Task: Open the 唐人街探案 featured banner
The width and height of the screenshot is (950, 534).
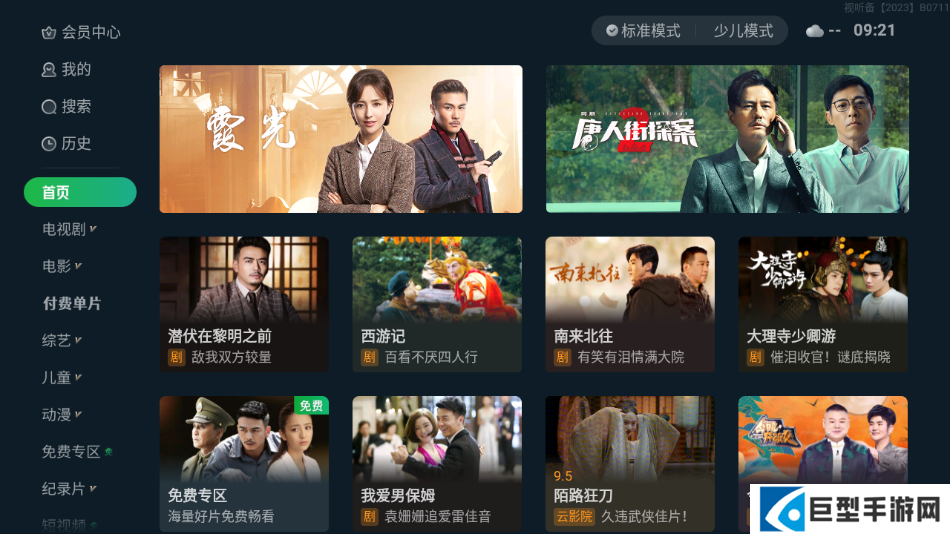Action: pyautogui.click(x=727, y=139)
